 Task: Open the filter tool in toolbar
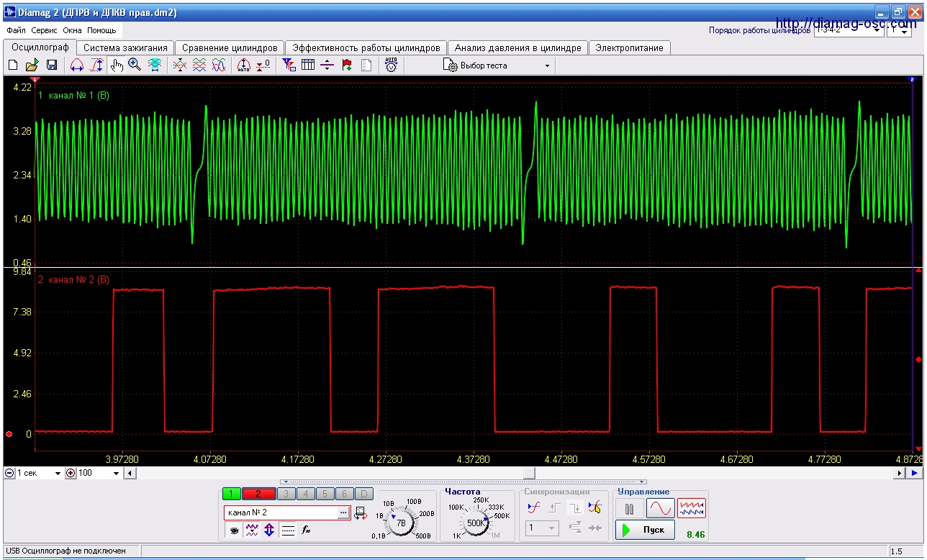[x=289, y=66]
